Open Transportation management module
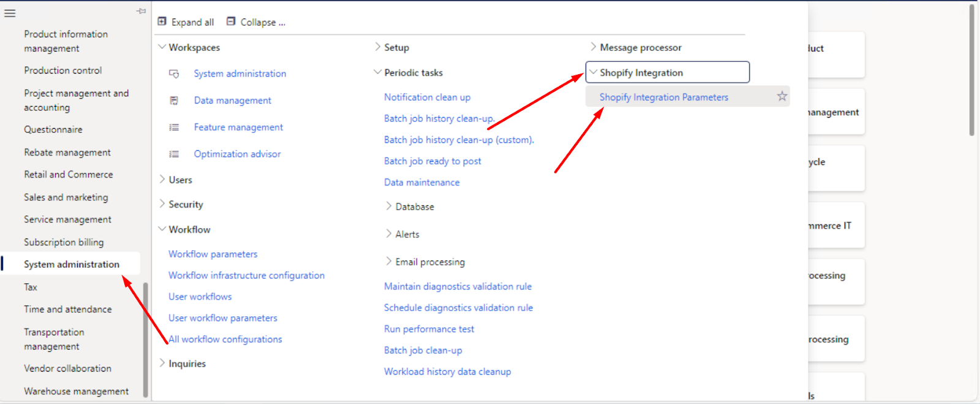Image resolution: width=980 pixels, height=404 pixels. tap(54, 339)
